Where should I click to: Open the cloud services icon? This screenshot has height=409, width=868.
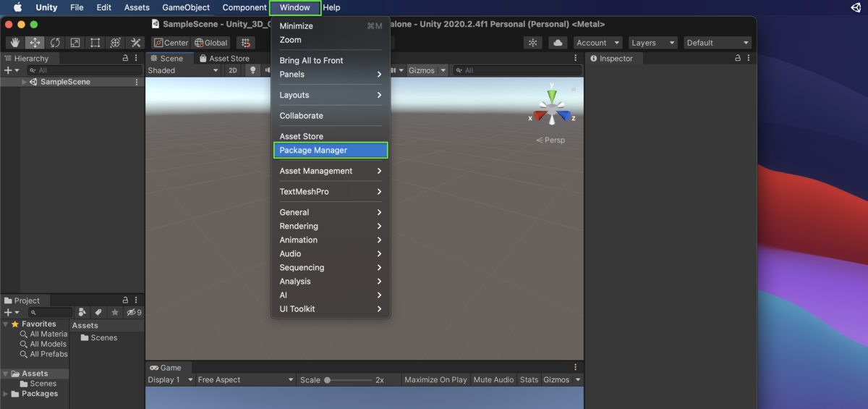[558, 43]
